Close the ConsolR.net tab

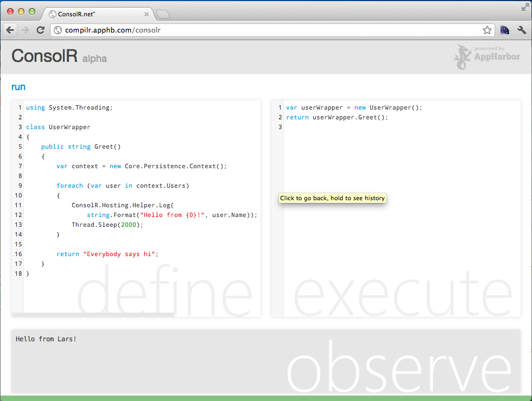point(146,14)
